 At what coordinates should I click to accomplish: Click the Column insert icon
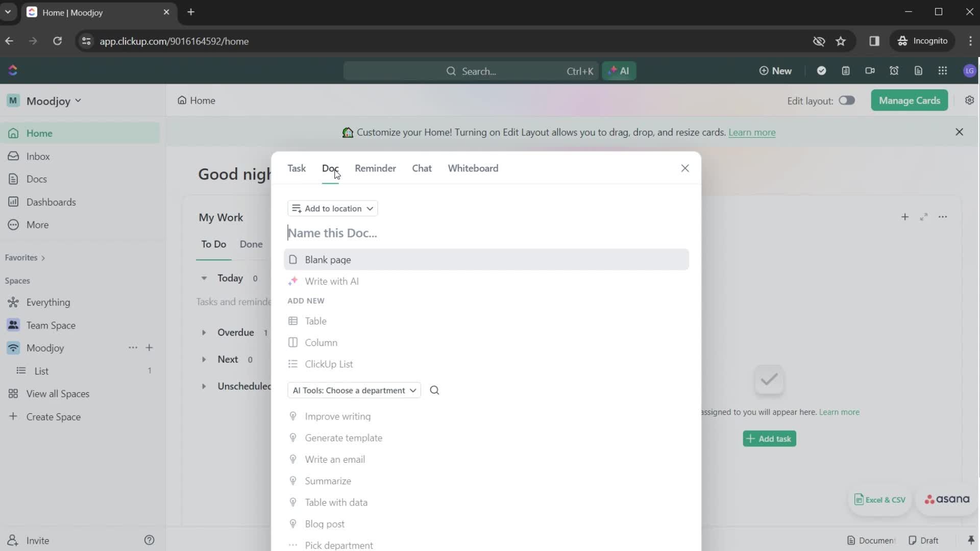pyautogui.click(x=293, y=342)
